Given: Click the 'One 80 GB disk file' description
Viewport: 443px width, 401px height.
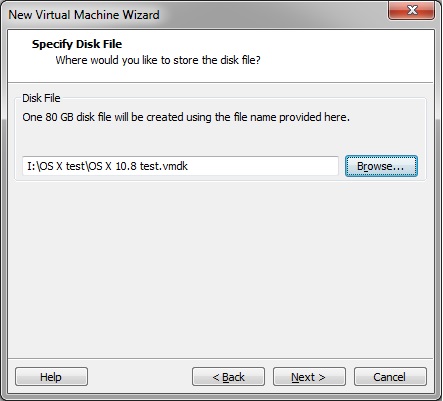Looking at the screenshot, I should [x=186, y=117].
